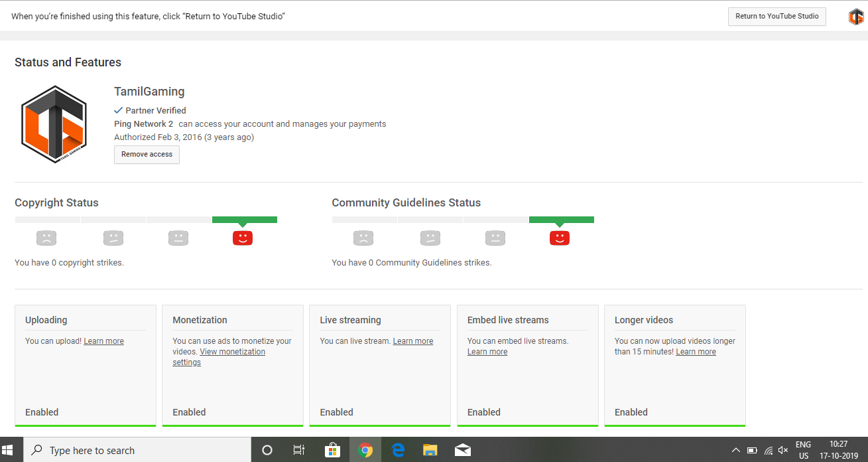
Task: Click the saddest gray face under Community Guidelines Status
Action: click(x=363, y=237)
